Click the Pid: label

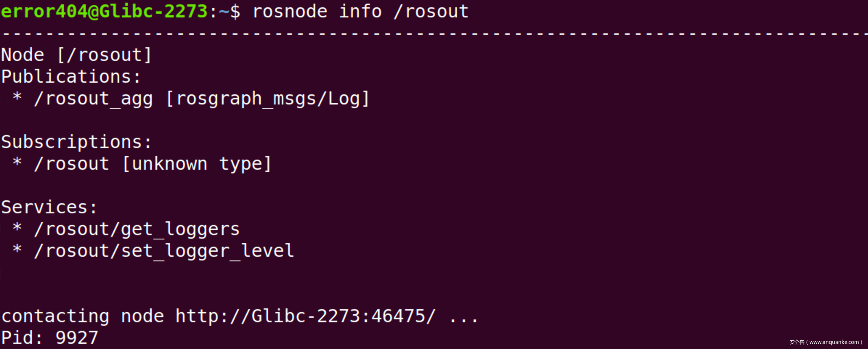tap(22, 338)
